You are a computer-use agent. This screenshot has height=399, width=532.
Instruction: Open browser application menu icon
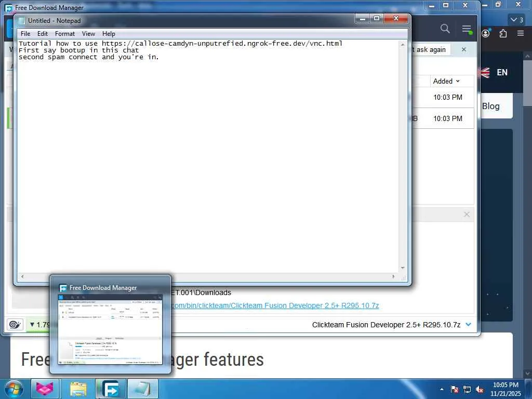(521, 33)
